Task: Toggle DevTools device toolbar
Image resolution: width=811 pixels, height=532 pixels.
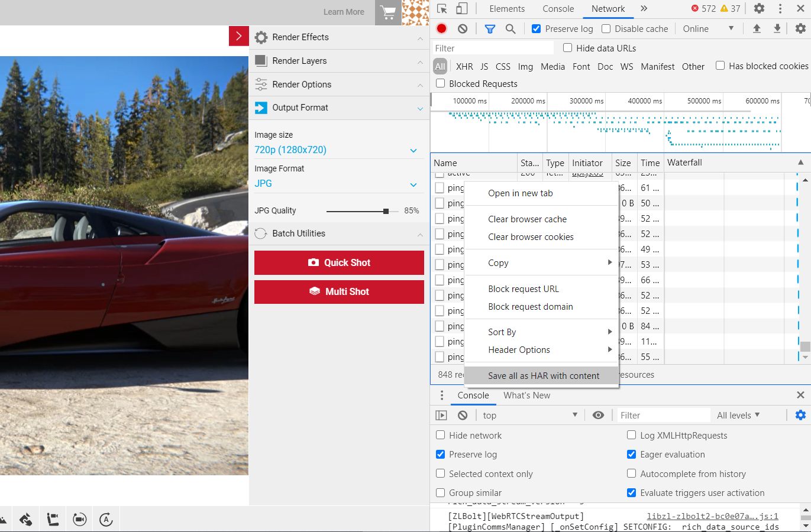Action: pyautogui.click(x=462, y=8)
